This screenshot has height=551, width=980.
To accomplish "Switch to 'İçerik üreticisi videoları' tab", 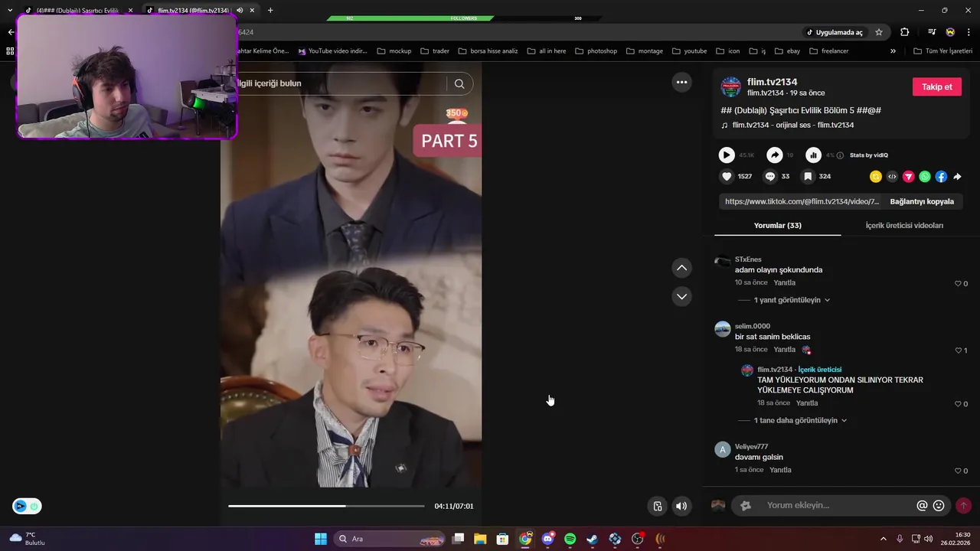I will (x=904, y=226).
